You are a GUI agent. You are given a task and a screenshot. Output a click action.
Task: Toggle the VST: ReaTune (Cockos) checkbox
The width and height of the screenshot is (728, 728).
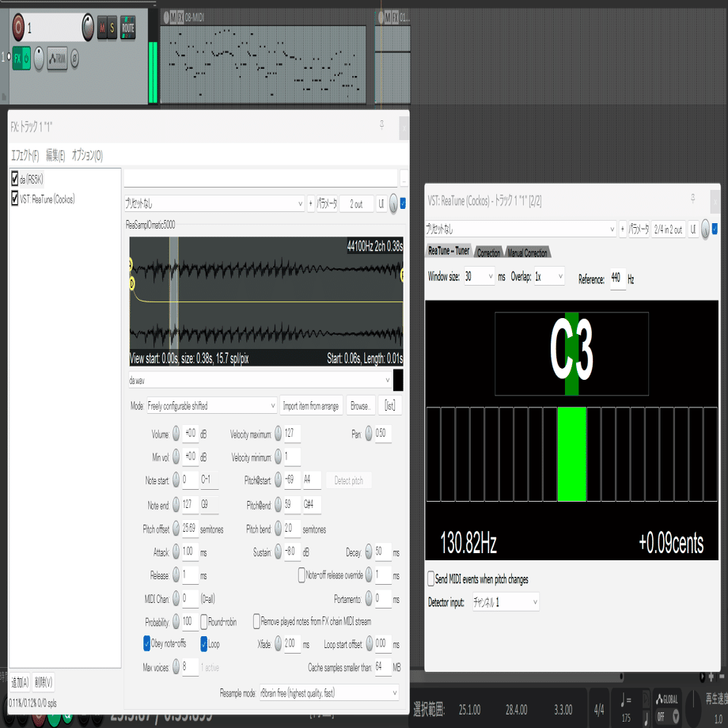point(14,199)
